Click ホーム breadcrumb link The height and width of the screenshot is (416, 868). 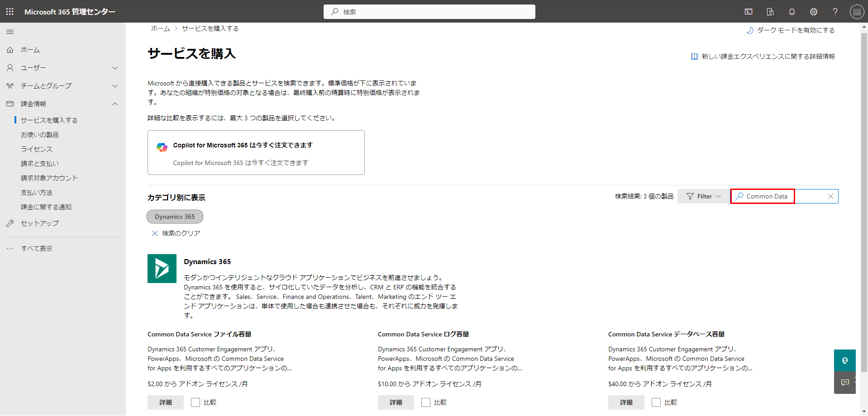(x=160, y=28)
